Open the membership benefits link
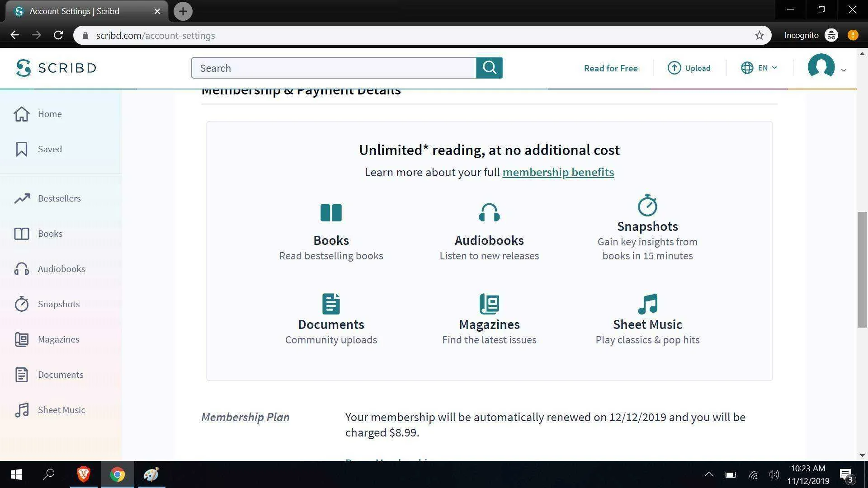This screenshot has height=488, width=868. 558,172
